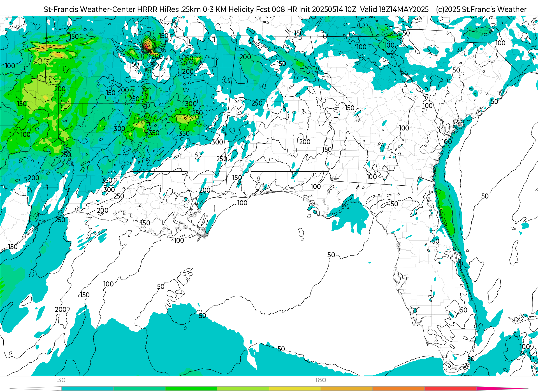Click the "HRRR HiRes .25km" model label
Image resolution: width=538 pixels, height=392 pixels.
click(169, 10)
